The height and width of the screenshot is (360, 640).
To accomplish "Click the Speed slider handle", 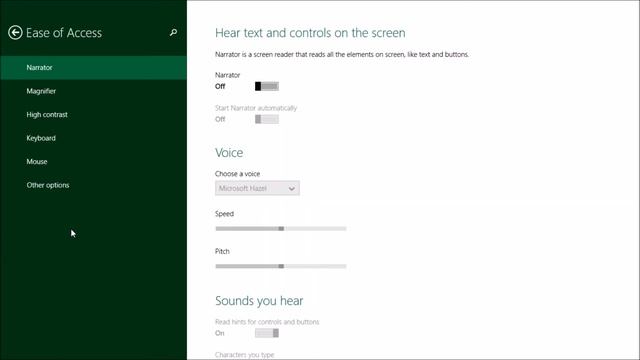I will click(281, 229).
